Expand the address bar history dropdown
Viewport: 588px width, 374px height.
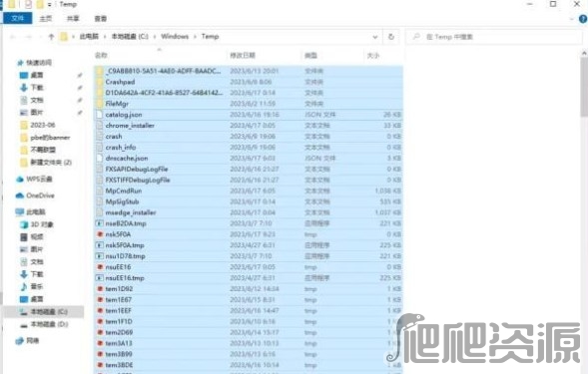coord(375,37)
